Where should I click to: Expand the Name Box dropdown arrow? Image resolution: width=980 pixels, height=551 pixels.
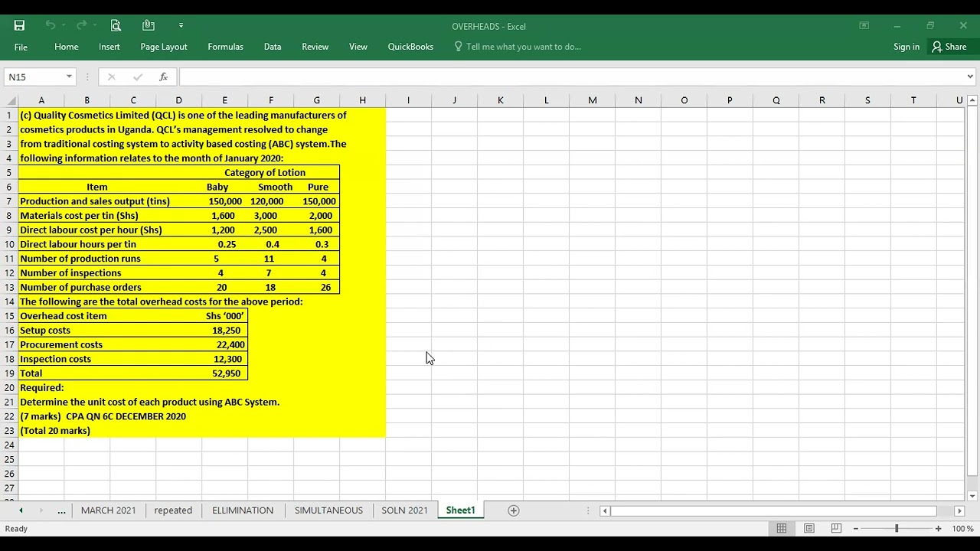point(69,77)
